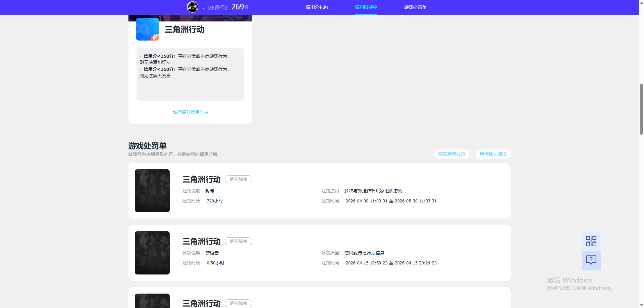
Task: Click the page vertical scrollbar thumb
Action: (641, 109)
